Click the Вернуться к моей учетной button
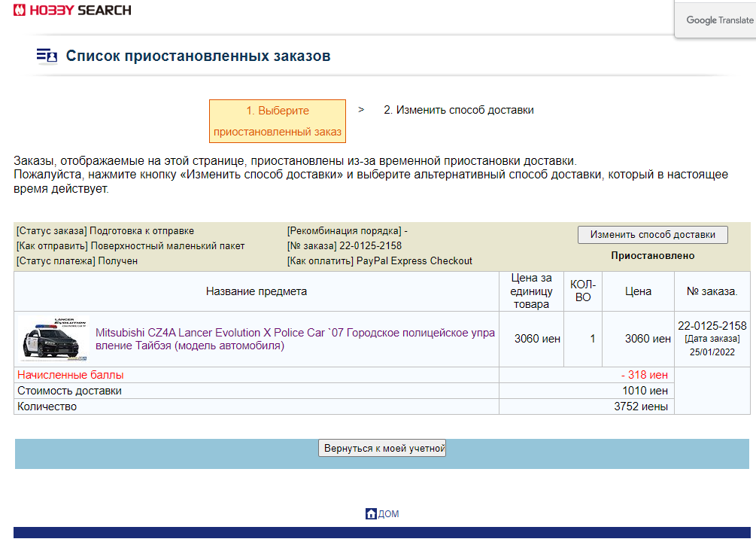The image size is (756, 542). (x=382, y=448)
